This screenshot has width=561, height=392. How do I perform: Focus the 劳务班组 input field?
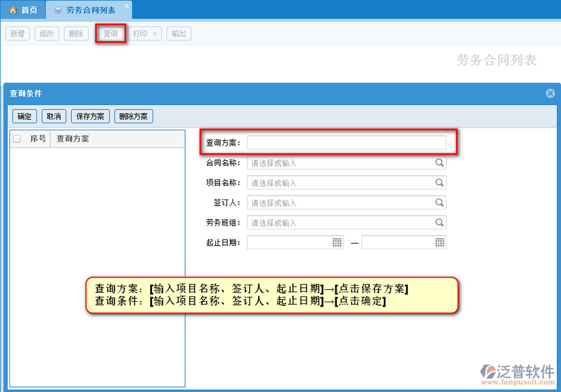pyautogui.click(x=347, y=223)
